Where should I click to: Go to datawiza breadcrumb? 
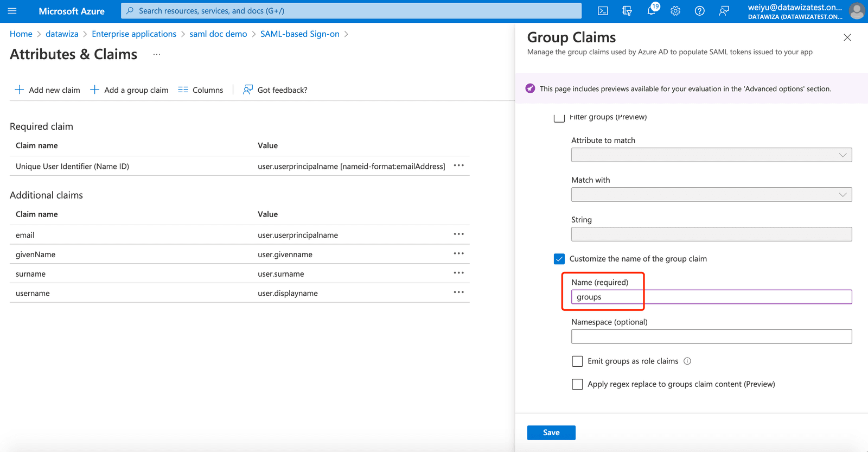click(62, 34)
